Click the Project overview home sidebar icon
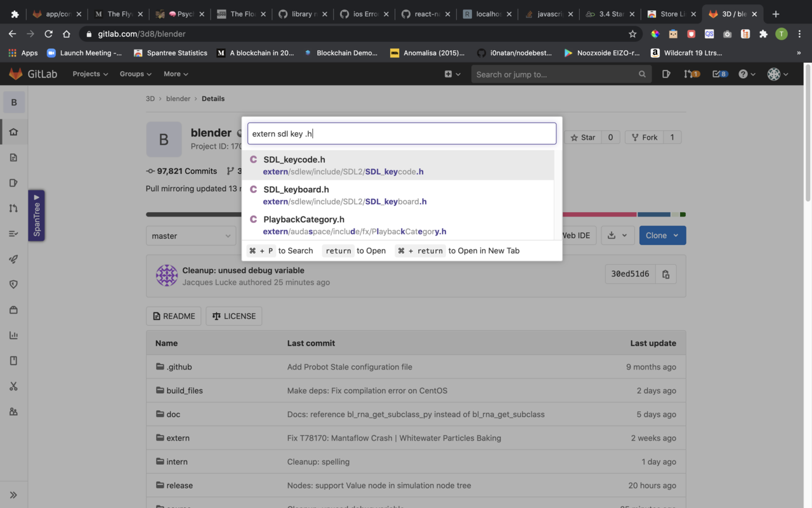The image size is (812, 508). 13,132
